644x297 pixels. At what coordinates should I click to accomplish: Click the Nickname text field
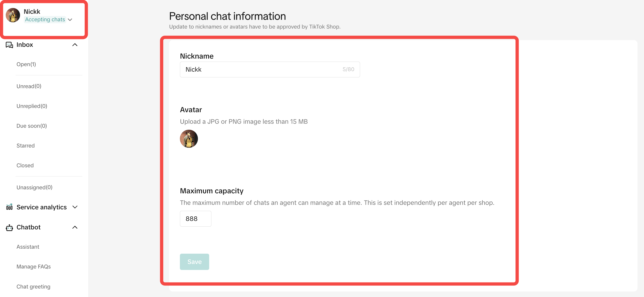[263, 70]
